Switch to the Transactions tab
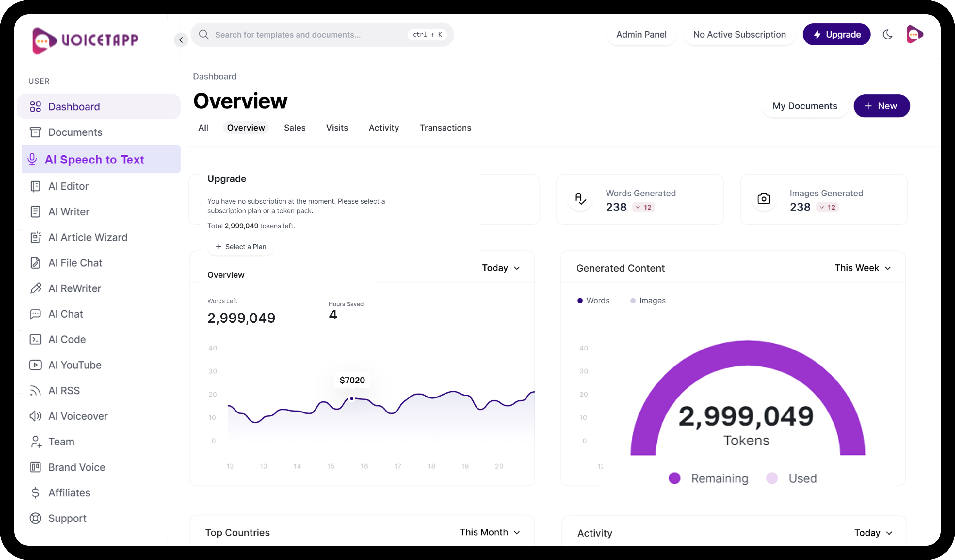Viewport: 955px width, 560px height. click(x=445, y=128)
